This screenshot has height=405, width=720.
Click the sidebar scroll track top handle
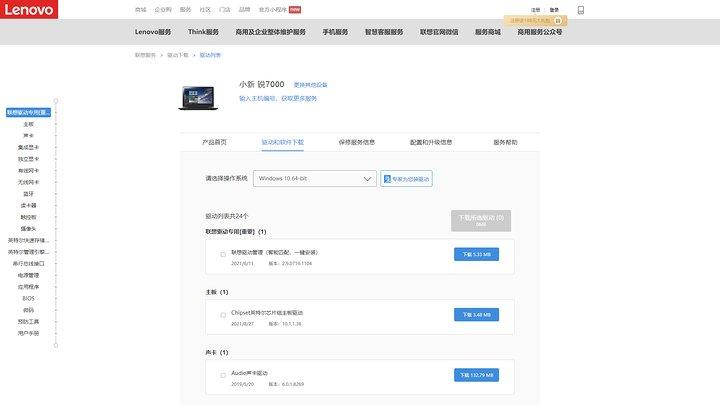pyautogui.click(x=56, y=101)
